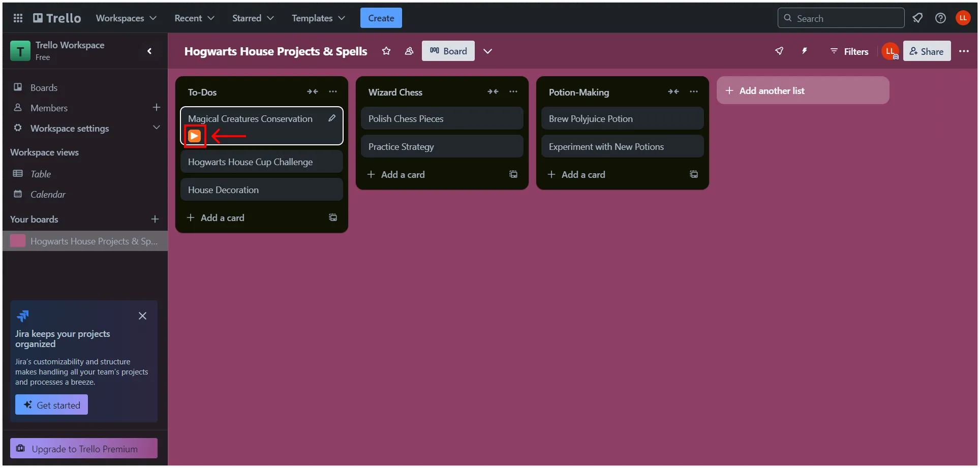The width and height of the screenshot is (980, 468).
Task: Open the Power-Ups rocket icon
Action: coord(779,51)
